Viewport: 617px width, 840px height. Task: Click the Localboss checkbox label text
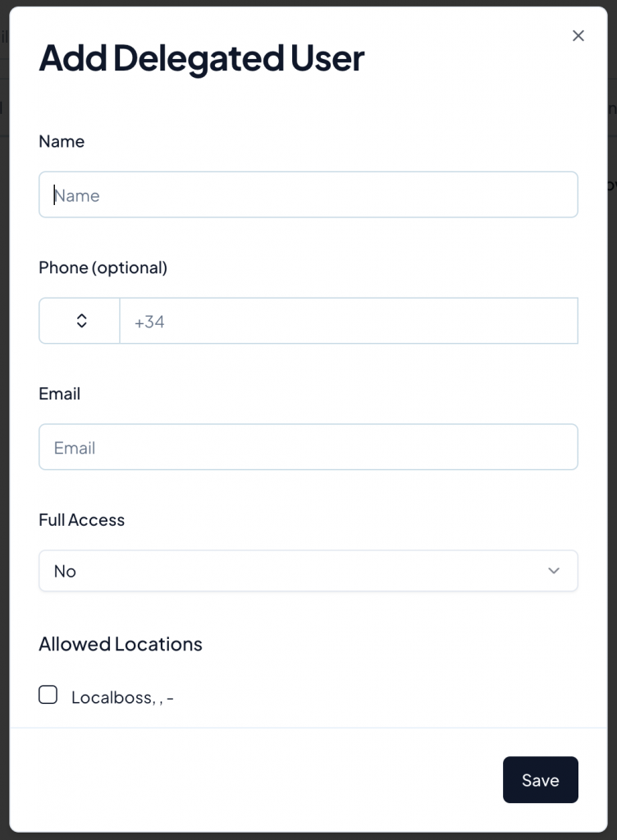coord(122,698)
